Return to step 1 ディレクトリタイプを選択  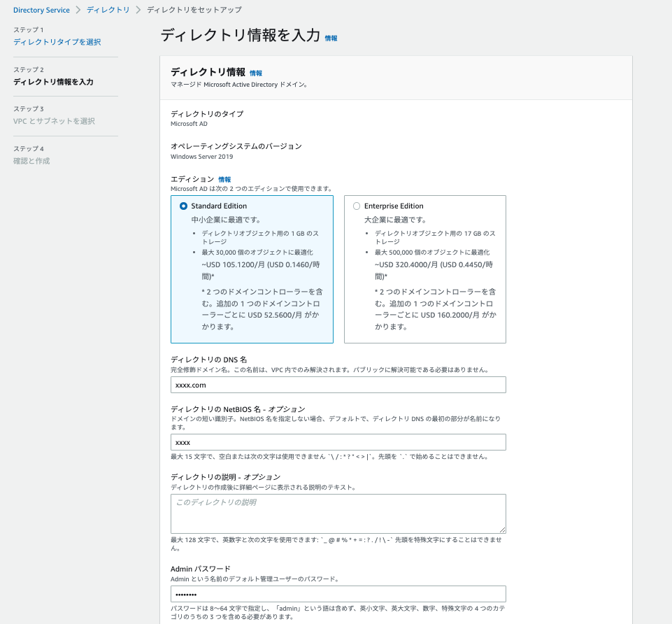[57, 42]
